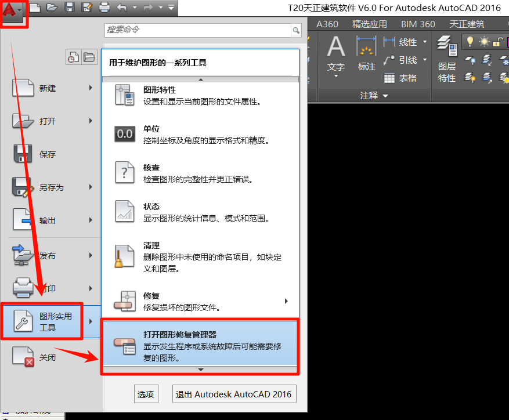Click the Undo arrow icon
The height and width of the screenshot is (420, 509).
(121, 8)
